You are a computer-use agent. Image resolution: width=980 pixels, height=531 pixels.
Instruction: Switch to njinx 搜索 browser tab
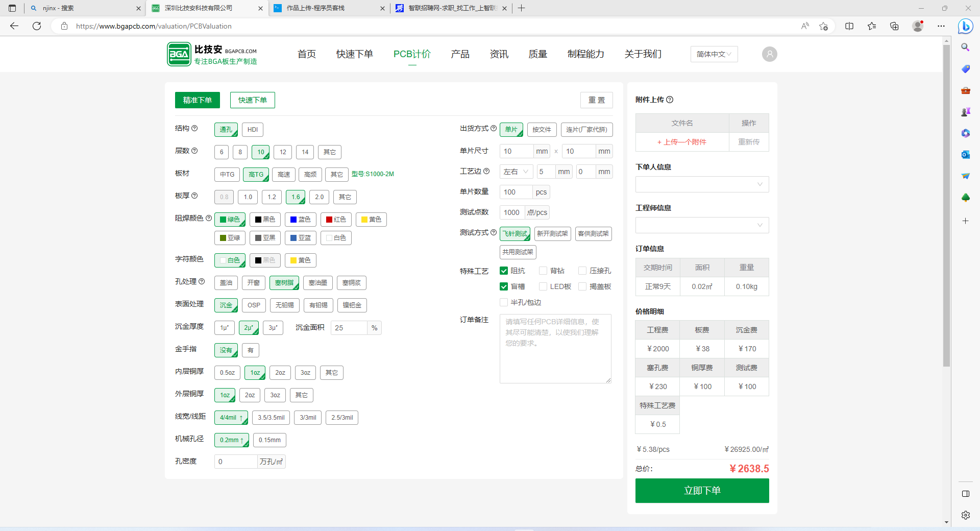[84, 8]
